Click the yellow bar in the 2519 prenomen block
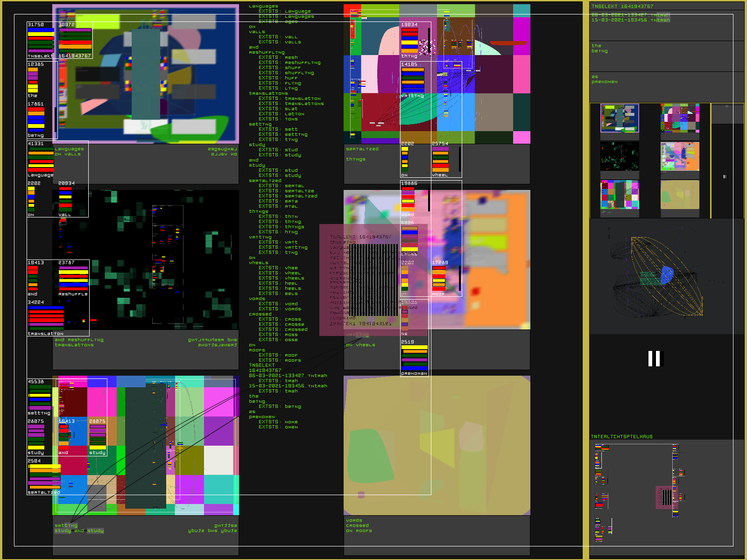 (414, 348)
